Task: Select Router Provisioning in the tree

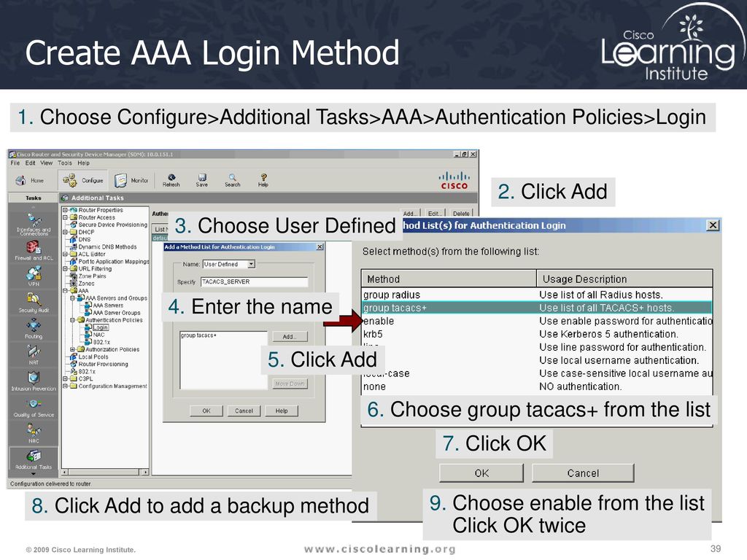Action: [x=103, y=364]
